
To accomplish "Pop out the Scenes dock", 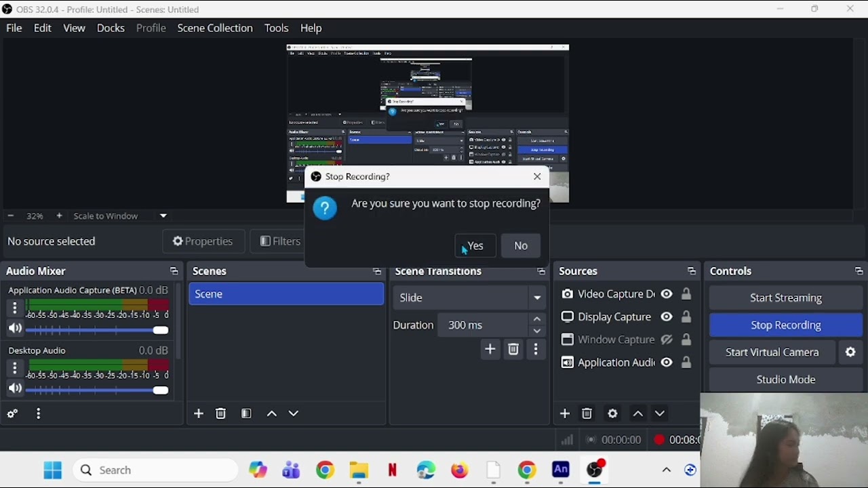I will click(x=376, y=272).
